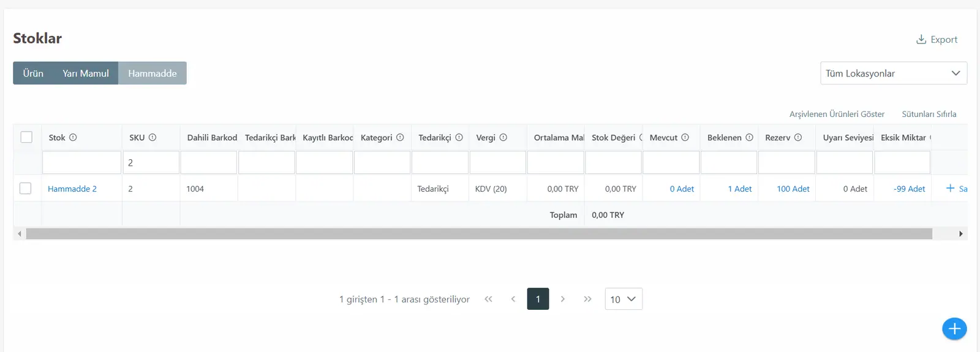This screenshot has width=980, height=352.
Task: Click the Tedarikçi filter input
Action: click(x=440, y=162)
